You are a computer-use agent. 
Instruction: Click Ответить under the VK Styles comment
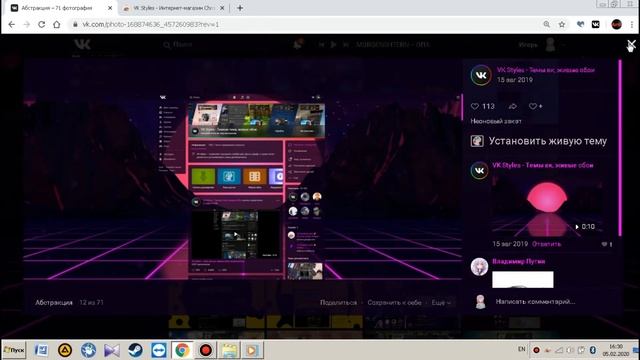[x=547, y=244]
